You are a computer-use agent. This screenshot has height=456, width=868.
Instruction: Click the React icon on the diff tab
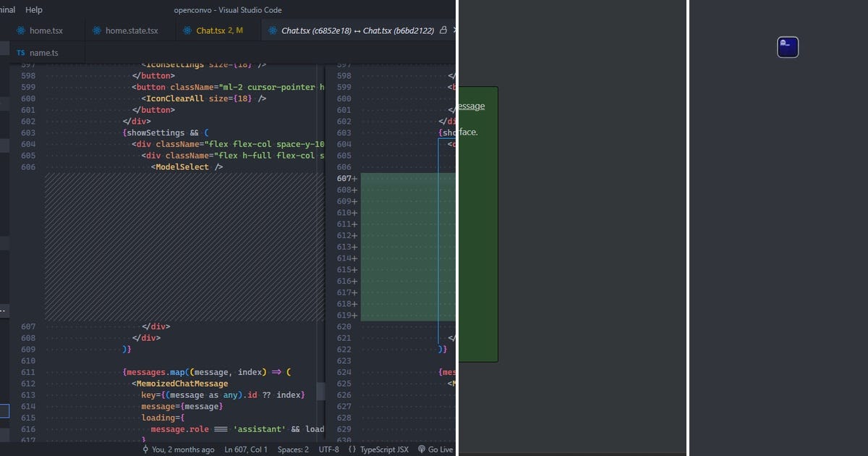271,30
